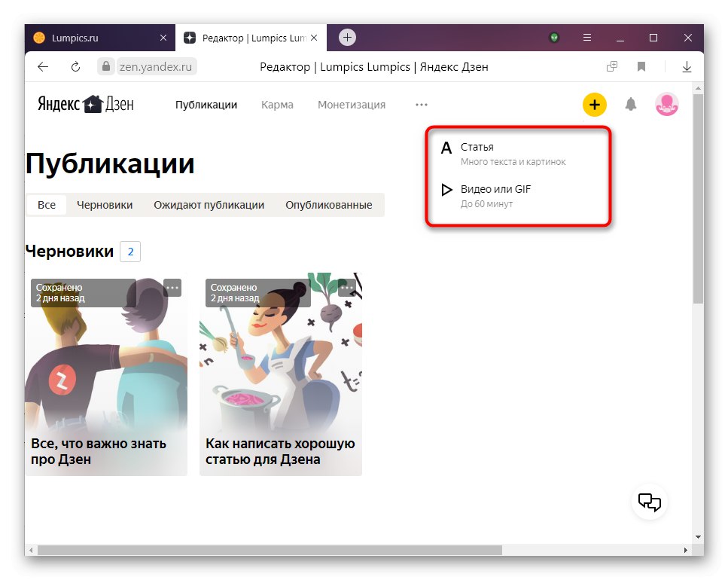Open your profile avatar menu

[x=666, y=105]
